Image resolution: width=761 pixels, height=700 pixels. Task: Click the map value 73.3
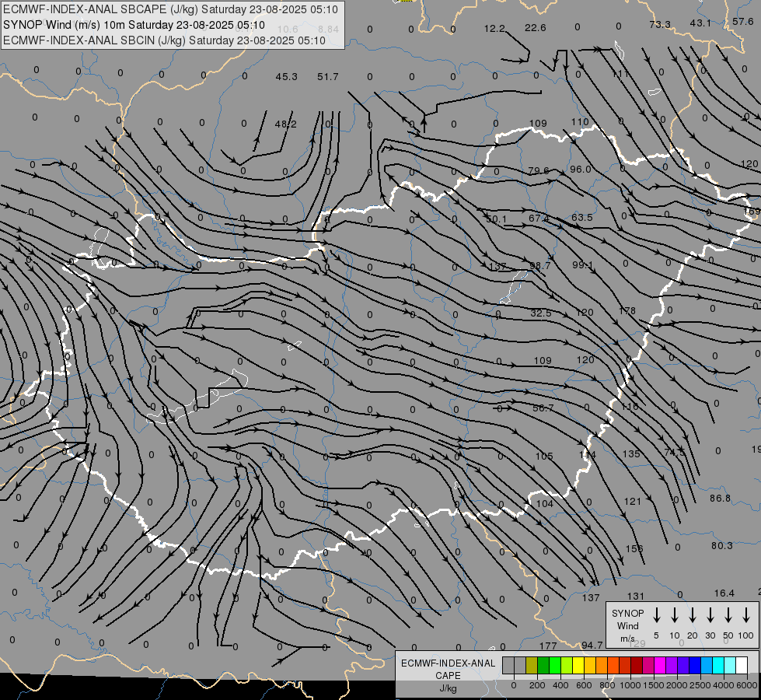coord(660,24)
